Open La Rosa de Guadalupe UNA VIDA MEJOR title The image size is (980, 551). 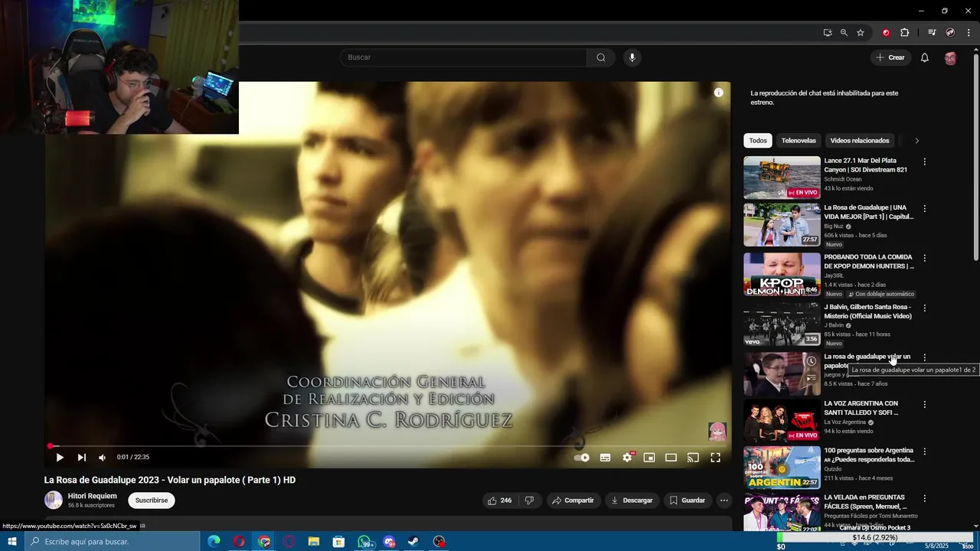869,212
